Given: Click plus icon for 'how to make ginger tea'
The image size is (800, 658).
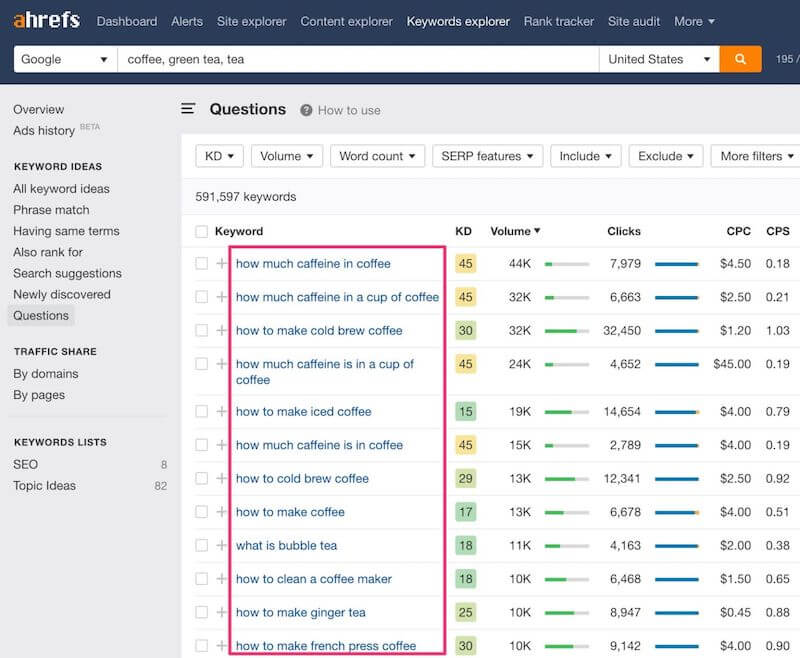Looking at the screenshot, I should [221, 613].
